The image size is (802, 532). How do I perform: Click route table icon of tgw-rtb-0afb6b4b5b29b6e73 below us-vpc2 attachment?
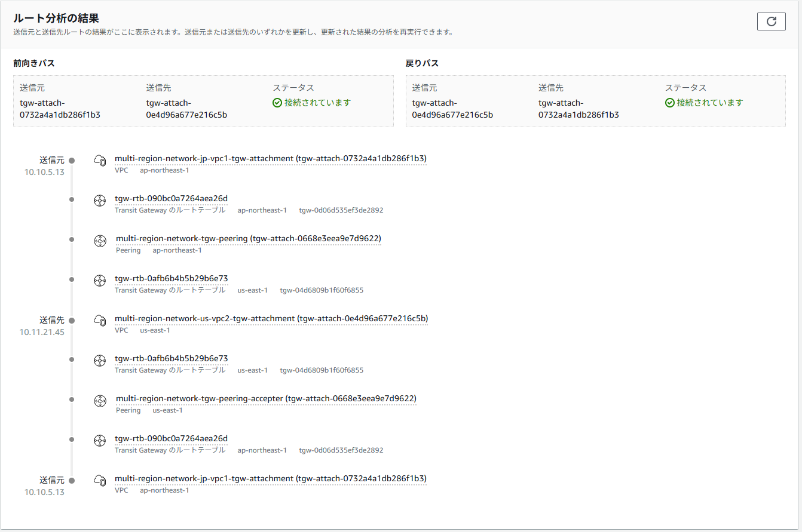(100, 361)
